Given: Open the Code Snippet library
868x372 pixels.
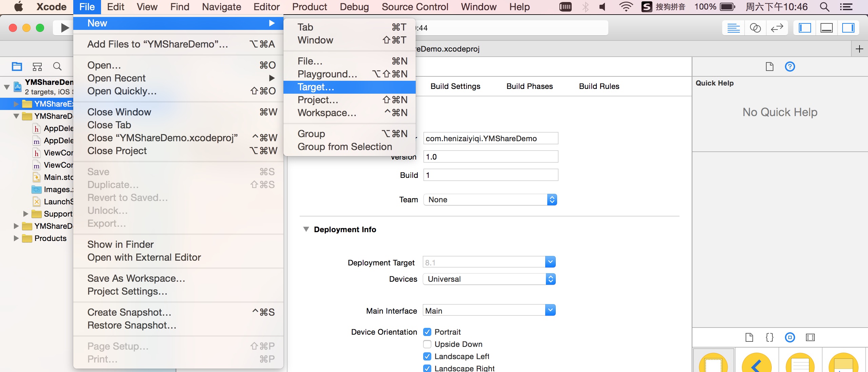Looking at the screenshot, I should coord(770,337).
